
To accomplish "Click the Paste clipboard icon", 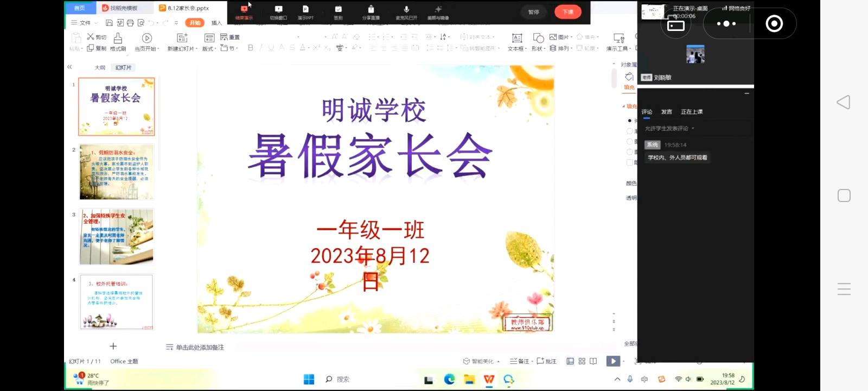I will [76, 37].
